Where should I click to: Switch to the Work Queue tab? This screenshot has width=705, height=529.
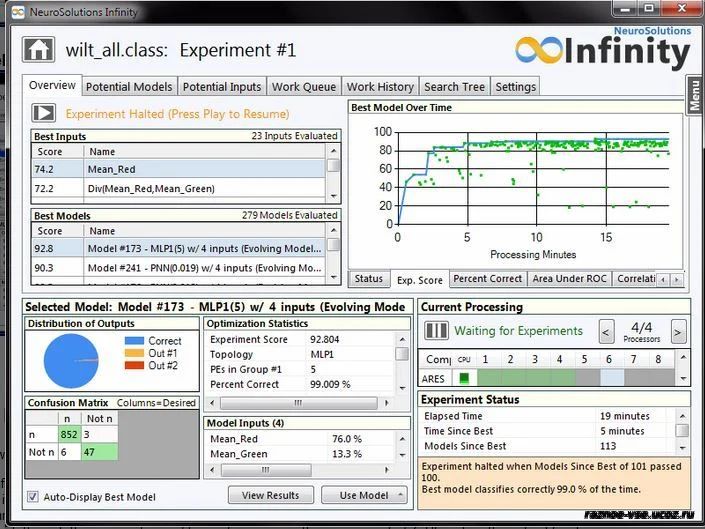304,87
